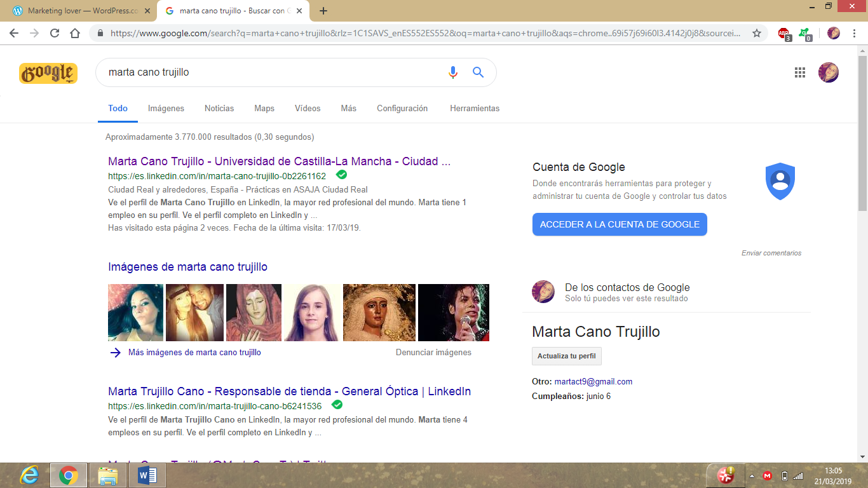Screen dimensions: 868x488
Task: Switch to the Imágenes tab
Action: click(x=166, y=109)
